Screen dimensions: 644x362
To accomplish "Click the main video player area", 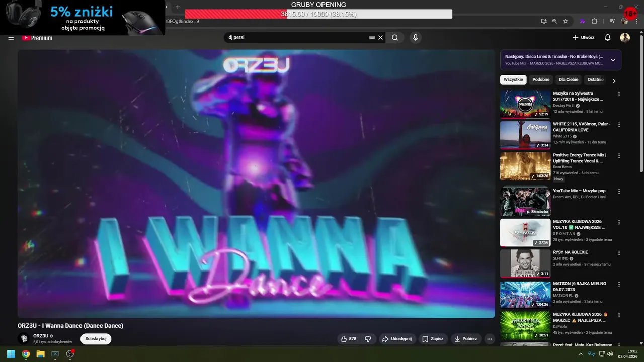I will click(256, 184).
